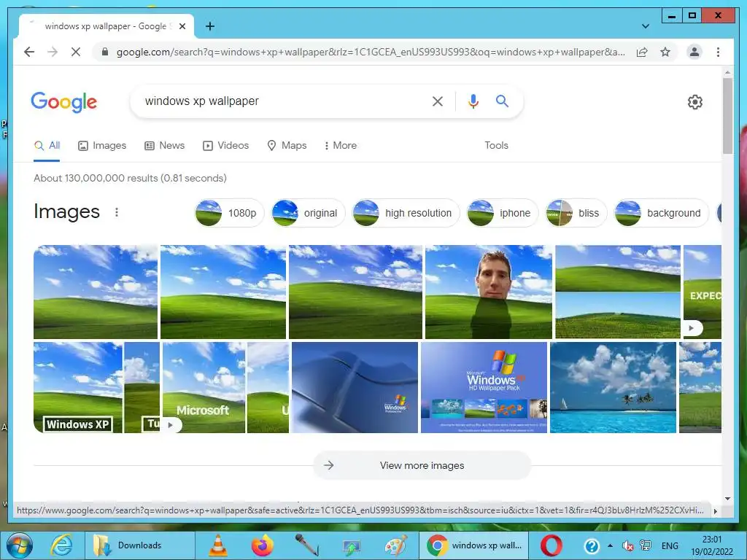Open the Downloads folder taskbar item
Image resolution: width=747 pixels, height=560 pixels.
pyautogui.click(x=140, y=545)
